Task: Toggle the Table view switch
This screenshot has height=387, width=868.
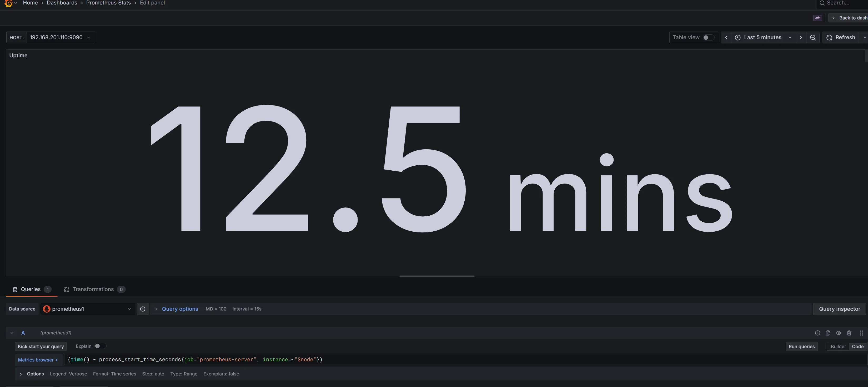Action: [708, 37]
